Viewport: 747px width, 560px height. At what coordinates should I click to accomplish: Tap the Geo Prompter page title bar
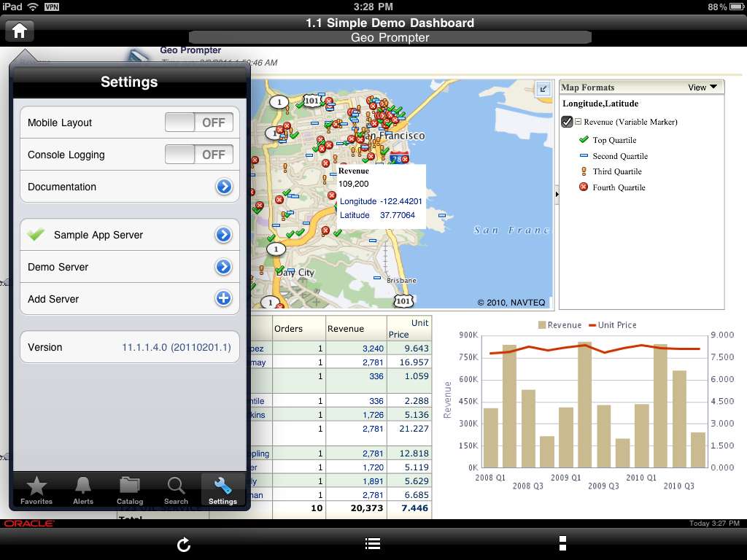[390, 38]
